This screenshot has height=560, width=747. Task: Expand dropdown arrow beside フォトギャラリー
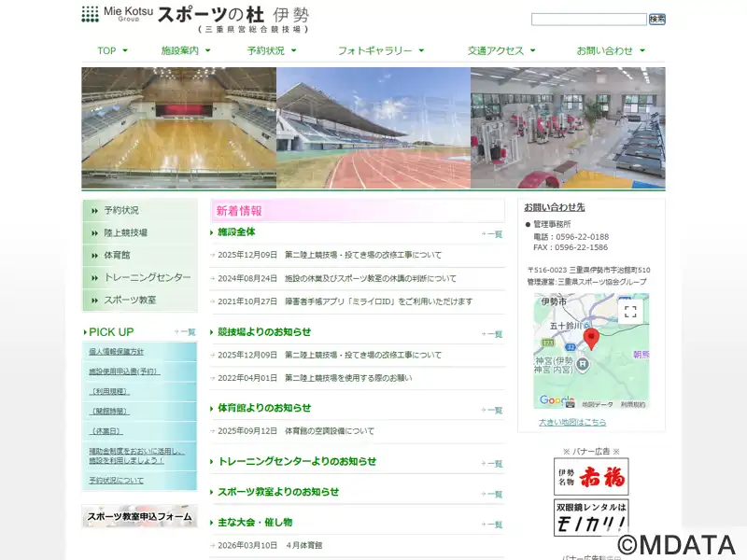[421, 50]
